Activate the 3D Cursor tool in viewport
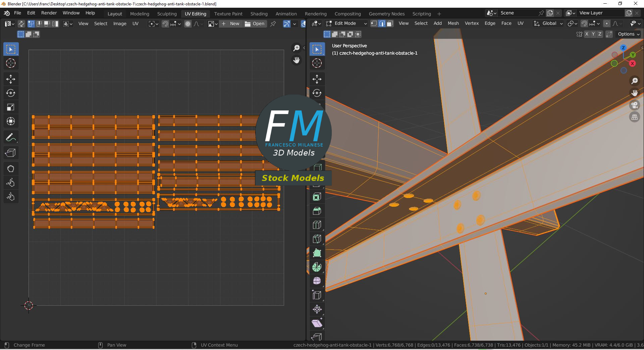This screenshot has height=350, width=644. (317, 63)
